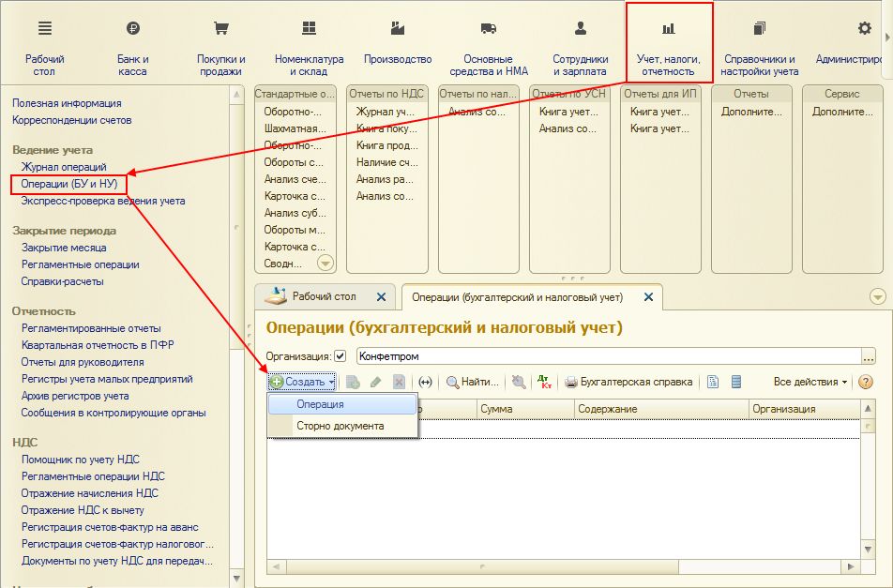Open the Банк и касса section

132,48
